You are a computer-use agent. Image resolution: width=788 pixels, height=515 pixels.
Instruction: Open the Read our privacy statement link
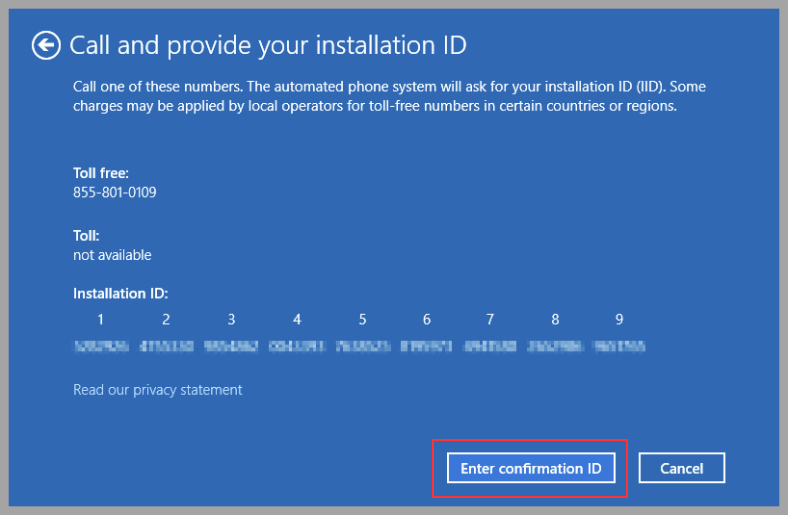[x=157, y=390]
